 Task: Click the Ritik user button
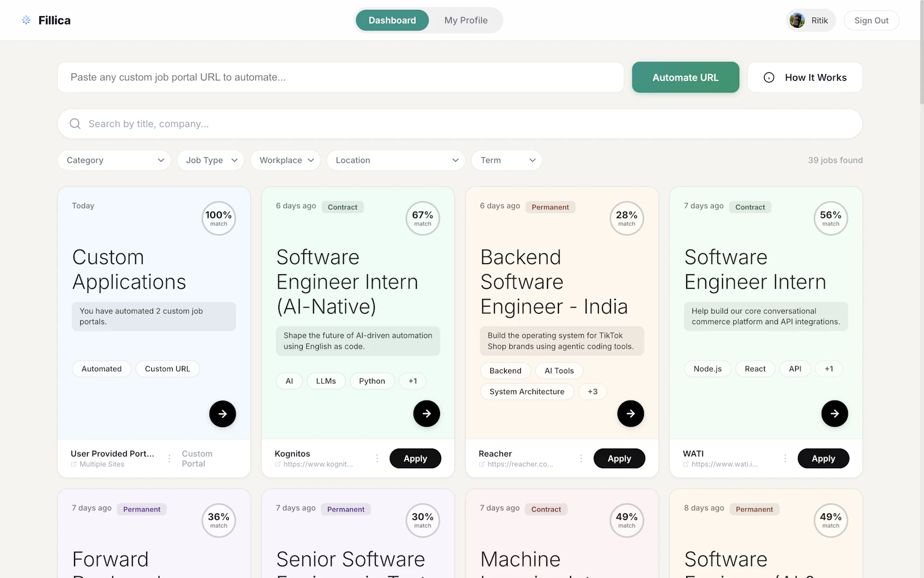click(x=811, y=20)
